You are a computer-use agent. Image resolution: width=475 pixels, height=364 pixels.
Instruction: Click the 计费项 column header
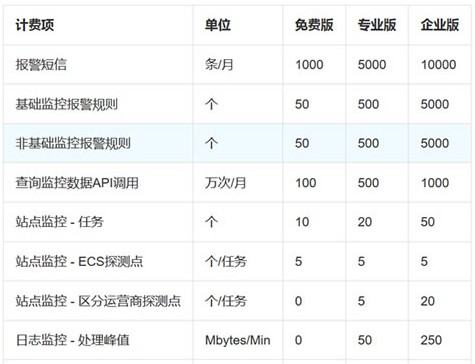pyautogui.click(x=35, y=25)
